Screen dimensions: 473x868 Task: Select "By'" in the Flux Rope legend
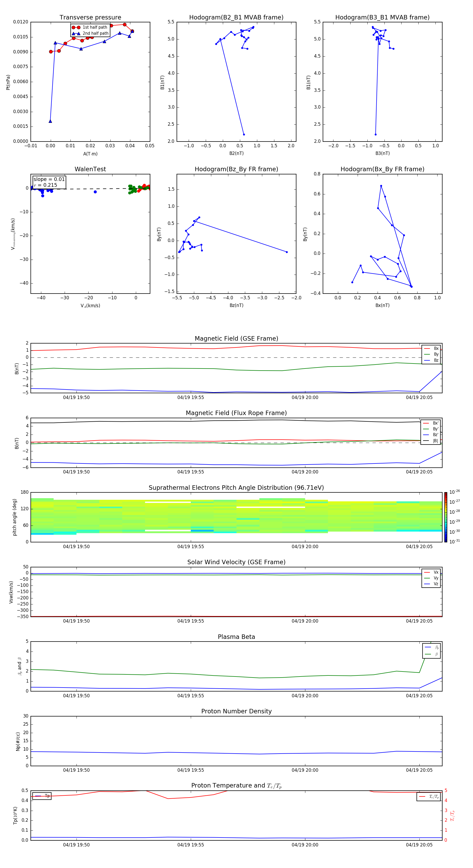431,429
